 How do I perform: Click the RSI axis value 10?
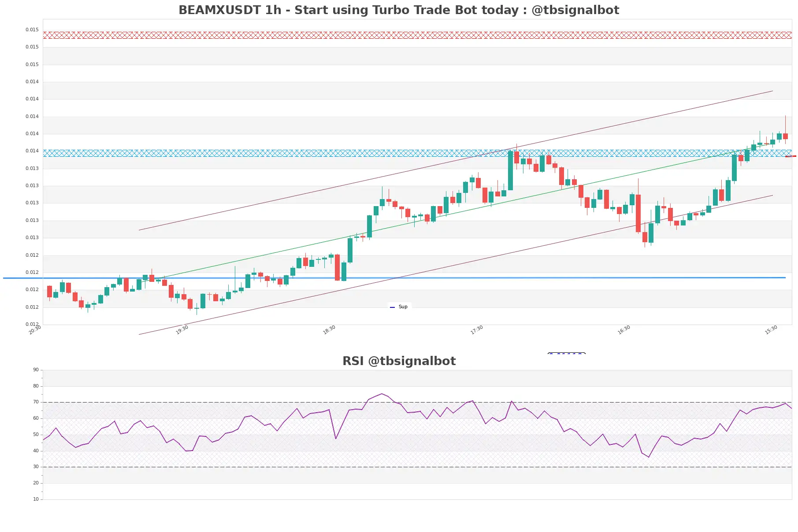36,499
